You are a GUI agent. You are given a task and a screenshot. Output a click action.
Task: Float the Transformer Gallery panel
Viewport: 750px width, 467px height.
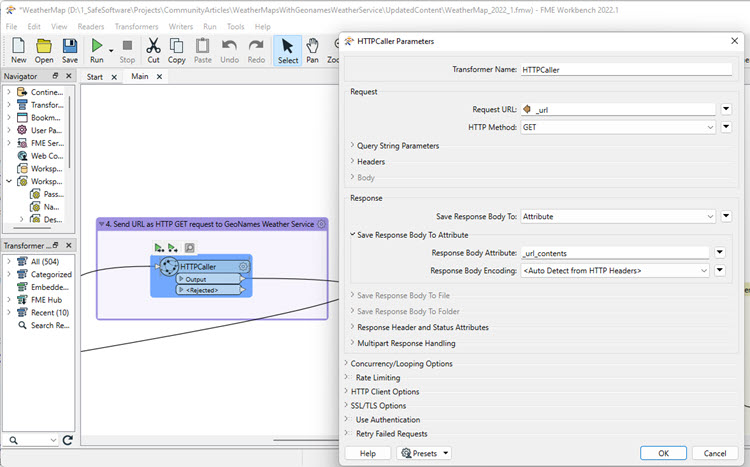[x=55, y=245]
